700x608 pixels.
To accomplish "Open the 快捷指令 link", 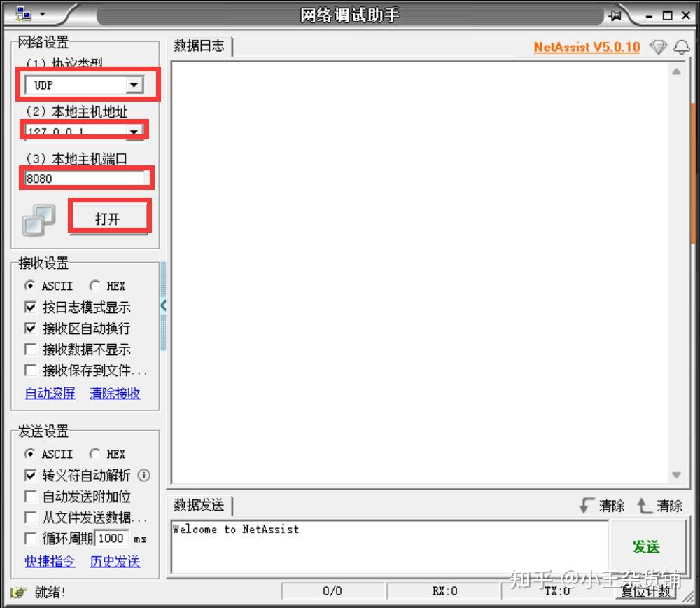I will click(50, 561).
